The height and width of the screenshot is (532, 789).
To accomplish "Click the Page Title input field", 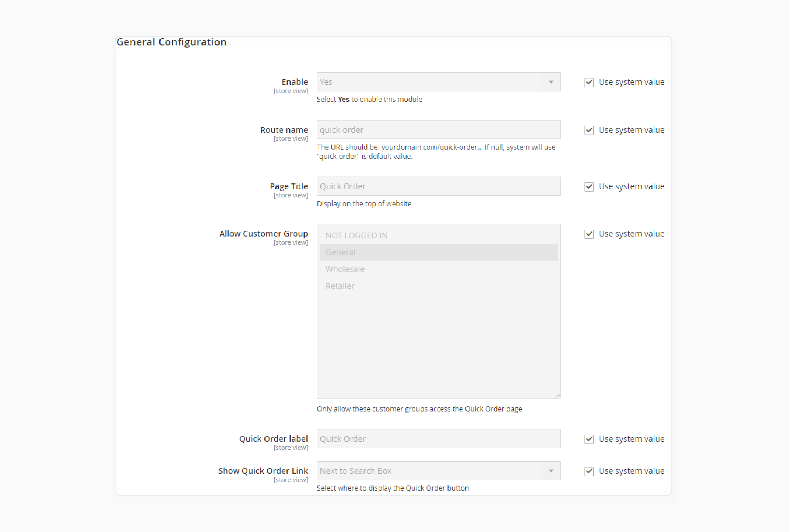I will [x=438, y=186].
